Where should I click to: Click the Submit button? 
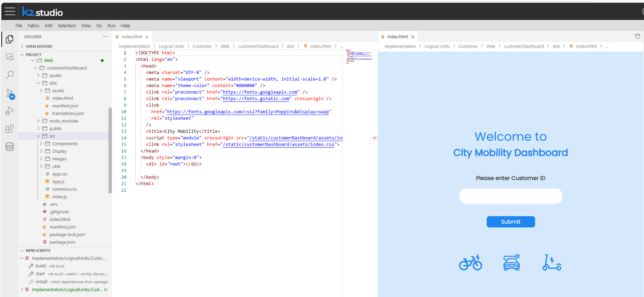pos(510,222)
